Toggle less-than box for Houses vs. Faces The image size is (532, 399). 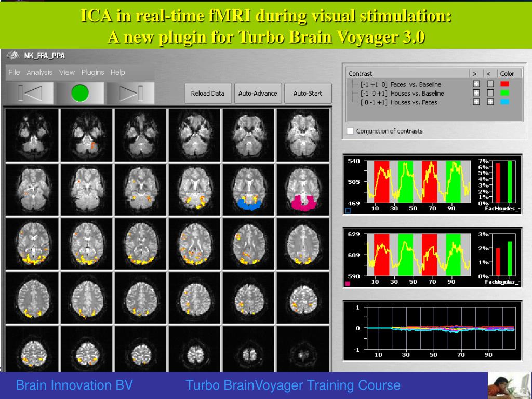click(x=490, y=102)
